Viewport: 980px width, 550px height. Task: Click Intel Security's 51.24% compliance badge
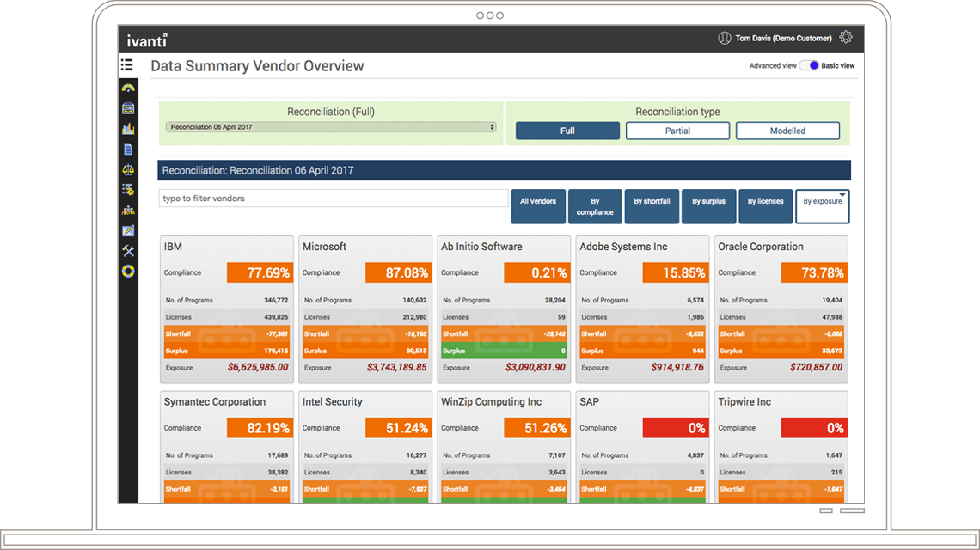click(x=399, y=428)
